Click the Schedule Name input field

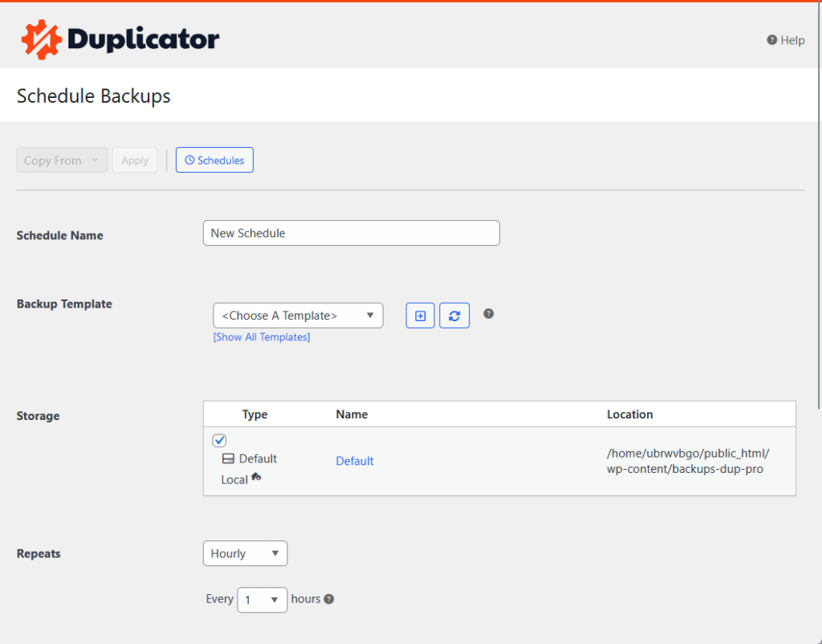(352, 233)
